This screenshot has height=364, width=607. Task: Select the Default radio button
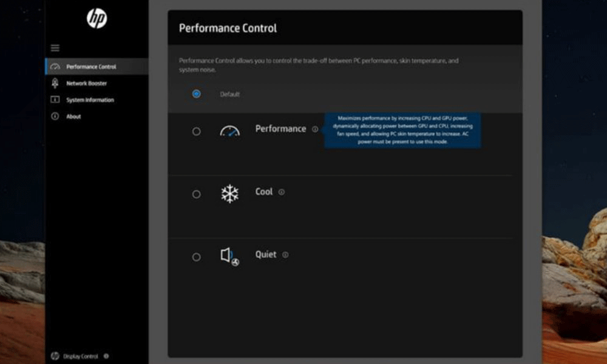(196, 94)
